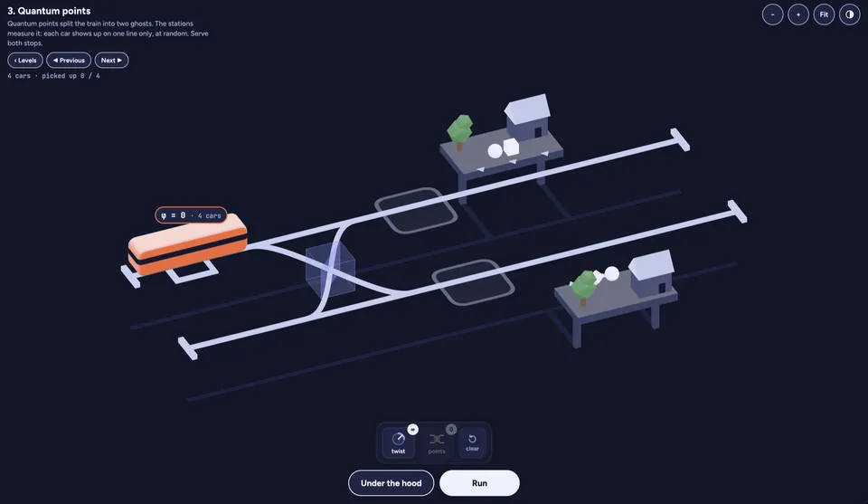Click the φ = 0 train label
868x504 pixels.
coord(191,215)
